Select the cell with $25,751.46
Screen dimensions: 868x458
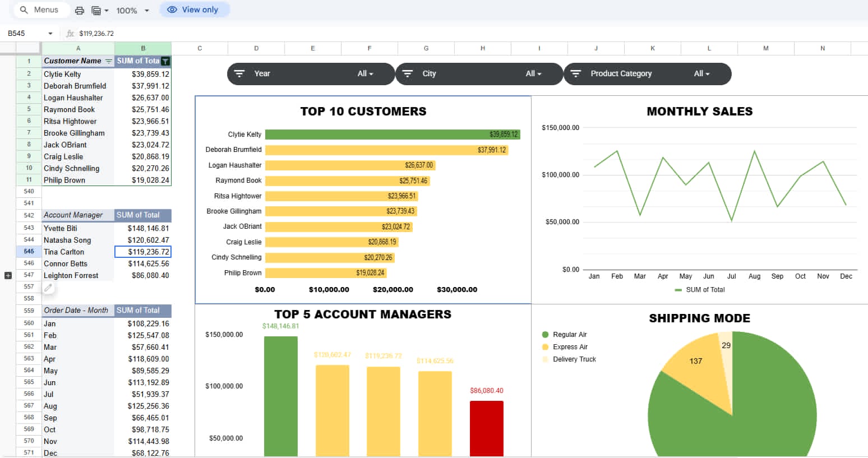pos(143,109)
